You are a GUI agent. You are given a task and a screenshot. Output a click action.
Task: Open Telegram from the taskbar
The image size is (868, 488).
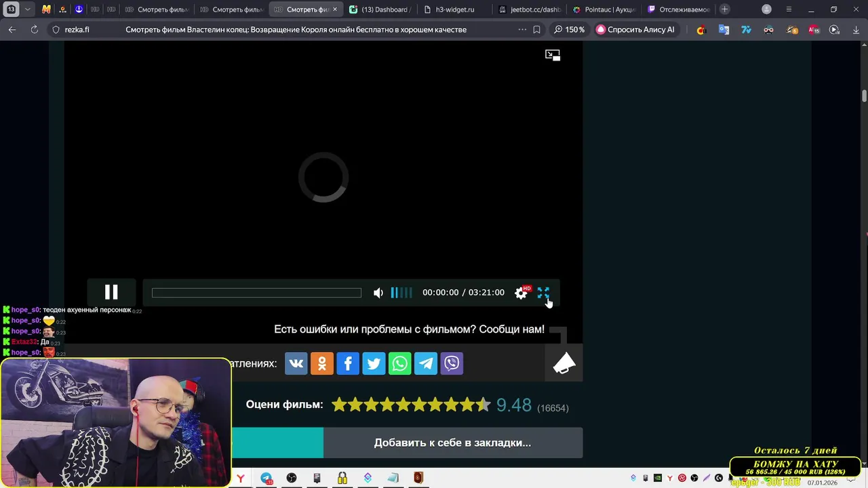tap(267, 479)
